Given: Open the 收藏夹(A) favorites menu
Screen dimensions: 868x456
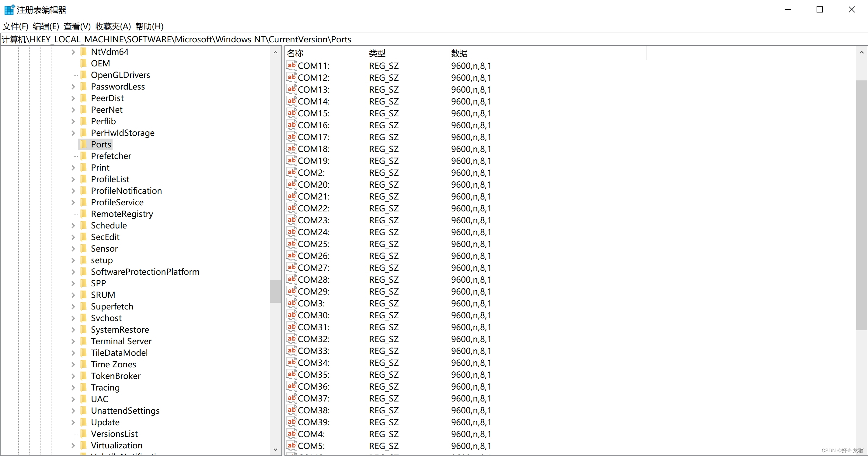Looking at the screenshot, I should click(113, 26).
